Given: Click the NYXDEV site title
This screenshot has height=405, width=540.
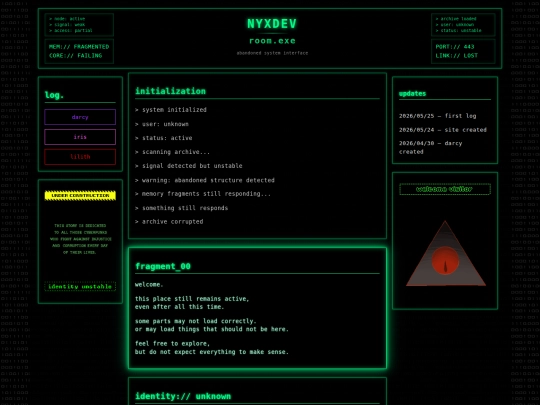Looking at the screenshot, I should (272, 24).
